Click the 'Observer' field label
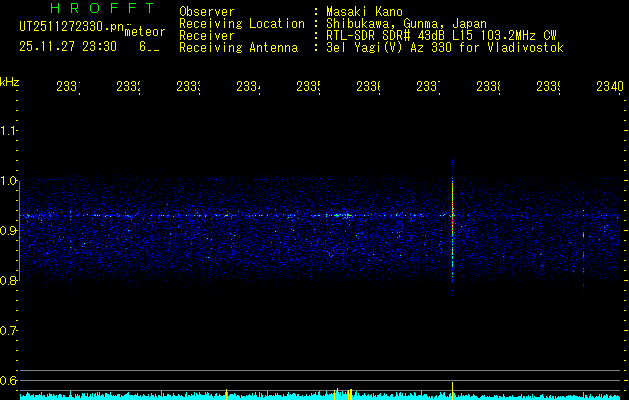This screenshot has width=629, height=400. click(207, 12)
